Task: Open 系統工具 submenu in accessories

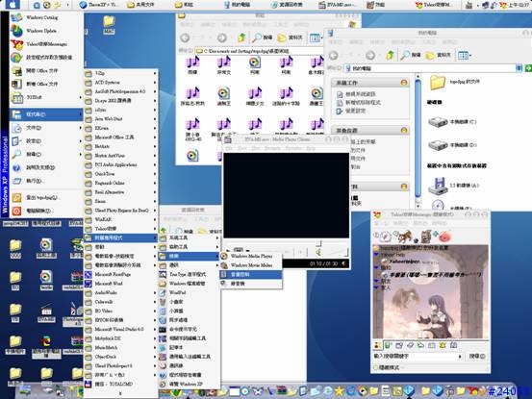Action: [189, 237]
